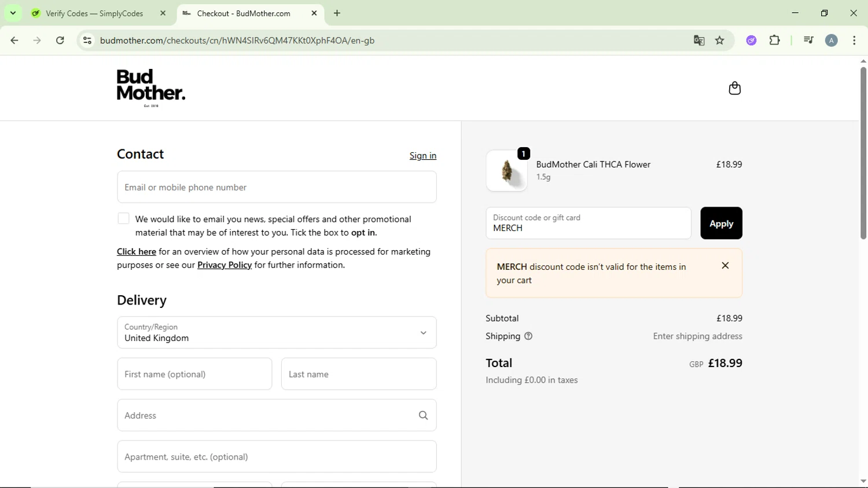
Task: Click the First name (optional) field
Action: click(194, 374)
